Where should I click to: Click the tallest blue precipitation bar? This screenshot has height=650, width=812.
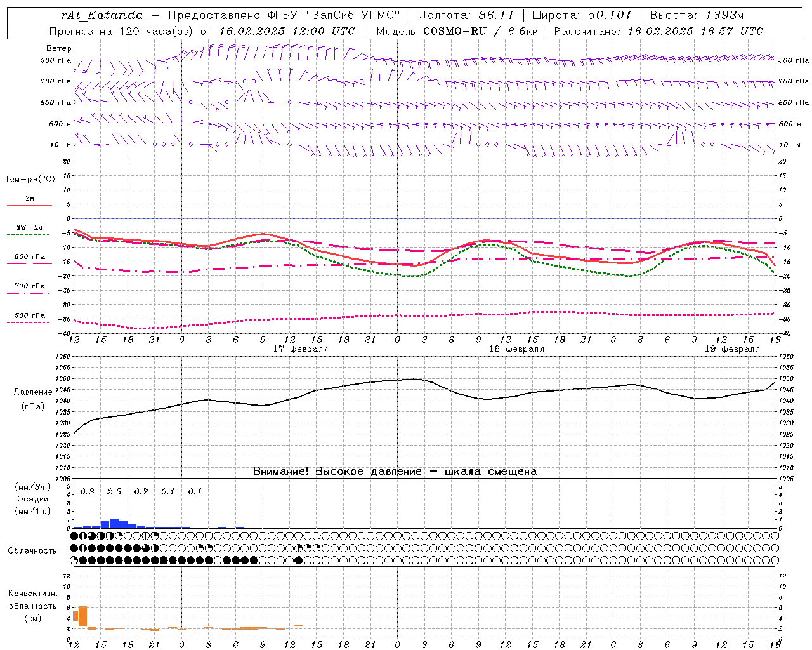pyautogui.click(x=115, y=523)
